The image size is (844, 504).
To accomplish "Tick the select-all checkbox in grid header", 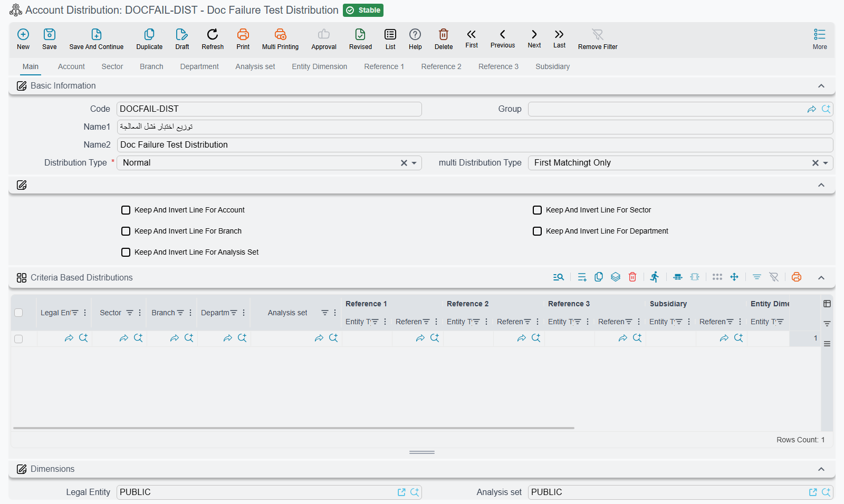I will [x=18, y=313].
